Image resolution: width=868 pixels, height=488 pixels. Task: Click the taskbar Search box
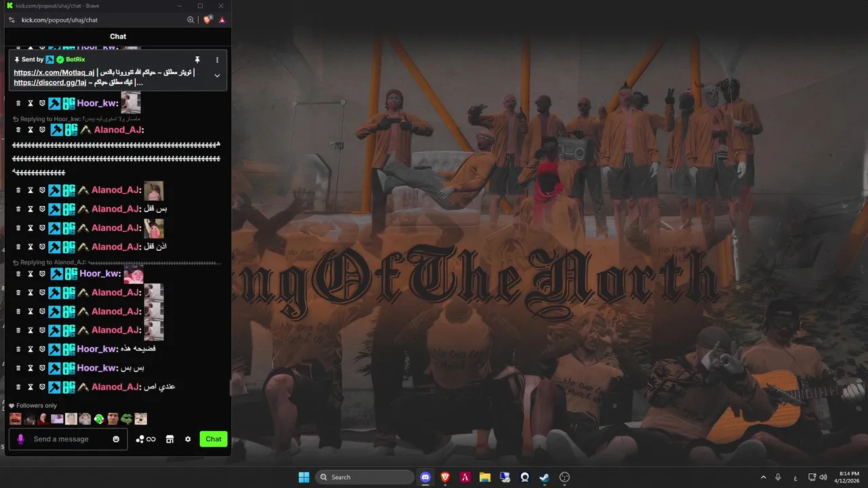(x=366, y=477)
